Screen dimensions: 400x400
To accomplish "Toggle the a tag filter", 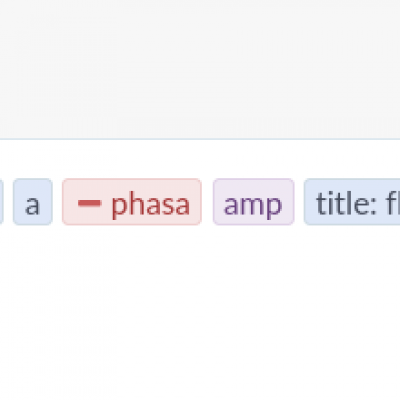I will [x=33, y=202].
